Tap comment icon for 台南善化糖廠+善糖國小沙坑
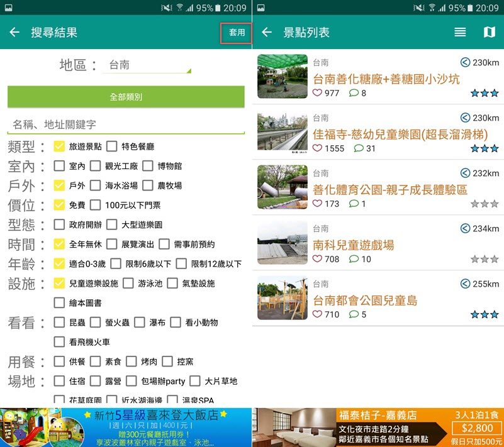Viewport: 504px width, 447px height. 354,93
